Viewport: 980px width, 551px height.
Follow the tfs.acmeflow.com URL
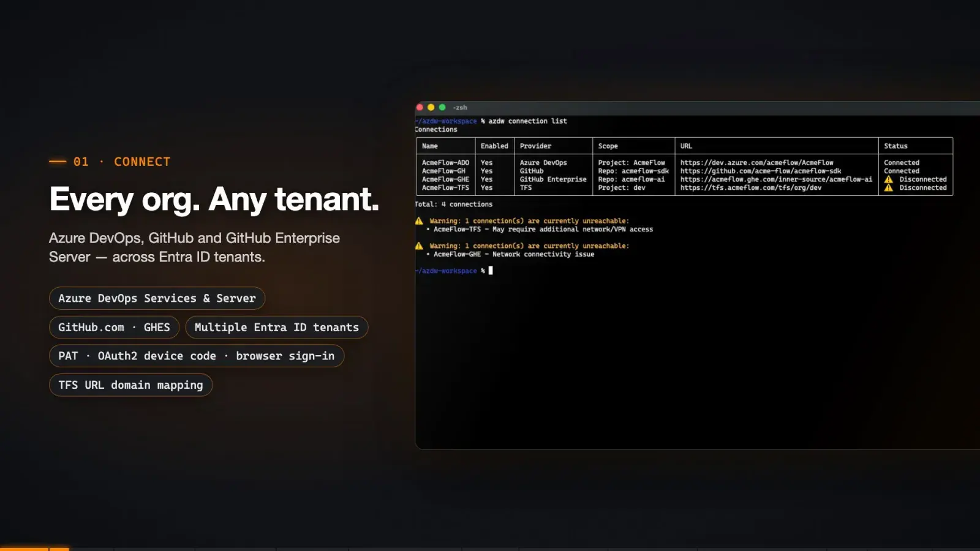click(x=751, y=188)
